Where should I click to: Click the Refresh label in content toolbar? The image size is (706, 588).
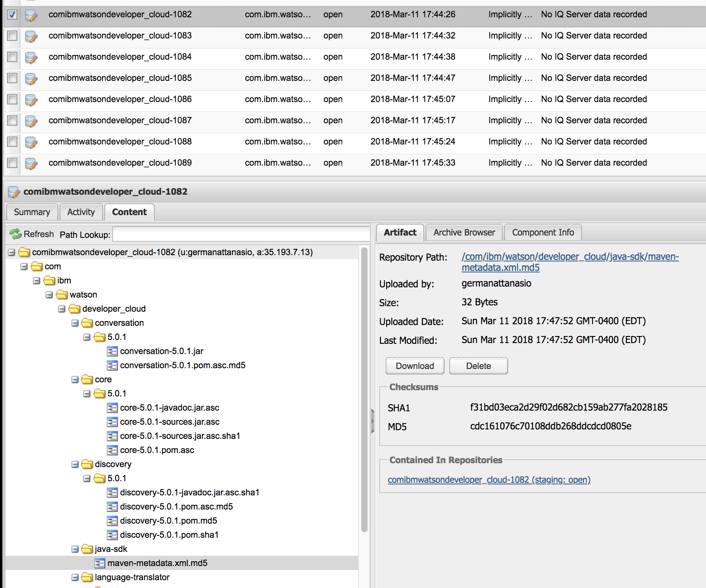[38, 234]
